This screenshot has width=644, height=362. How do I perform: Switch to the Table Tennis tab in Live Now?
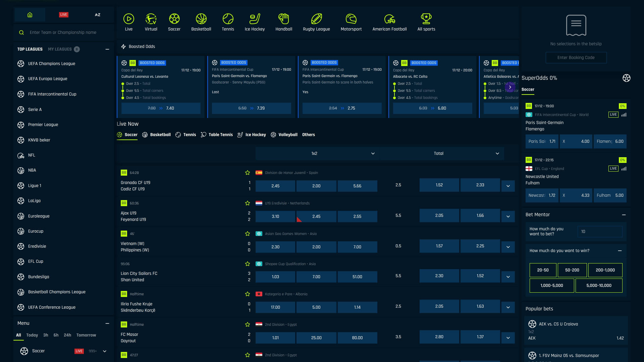tap(217, 134)
